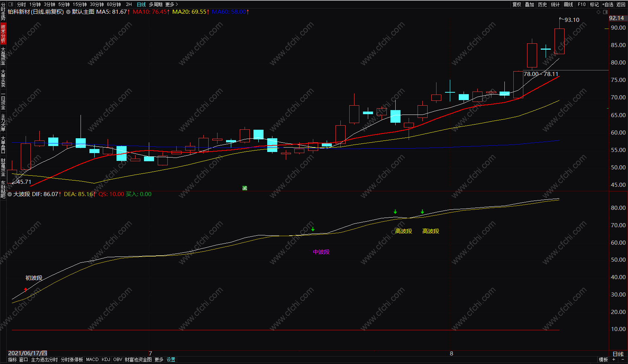Click the 返回 back button
Screen dimensions: 628x364
pyautogui.click(x=621, y=4)
